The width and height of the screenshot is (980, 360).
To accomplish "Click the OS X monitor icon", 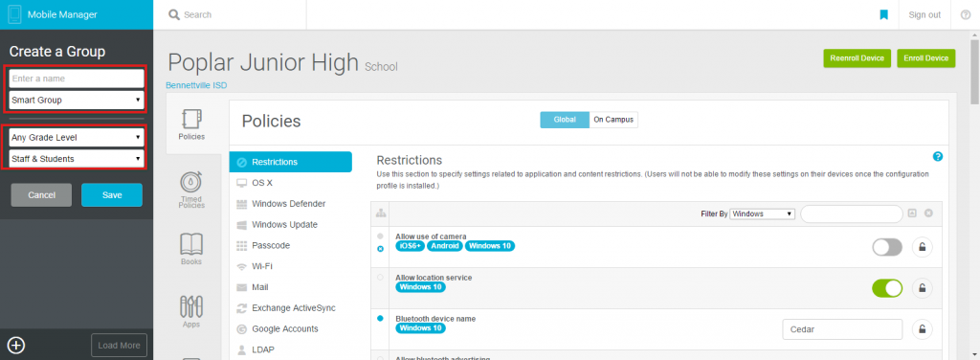I will 242,183.
